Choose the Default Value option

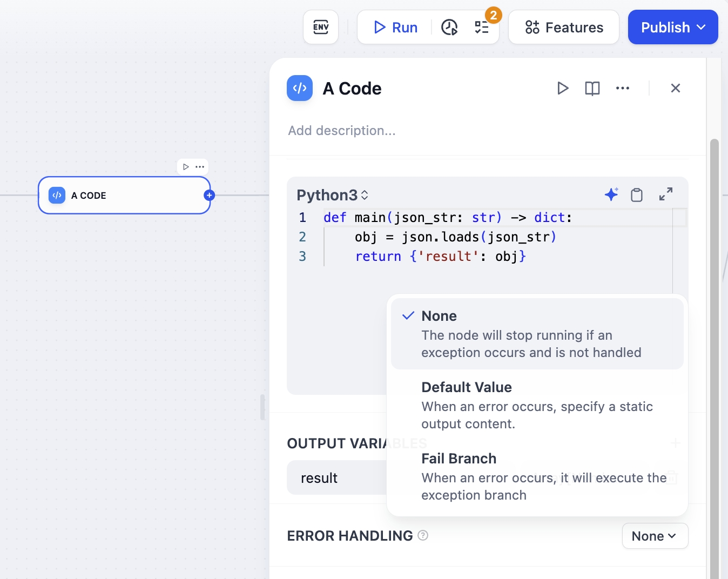tap(537, 405)
